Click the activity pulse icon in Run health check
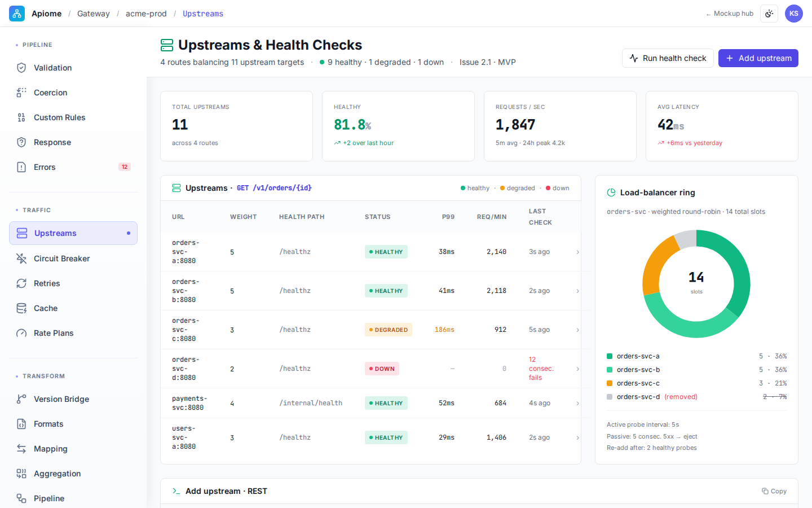Viewport: 812px width, 508px height. [634, 58]
